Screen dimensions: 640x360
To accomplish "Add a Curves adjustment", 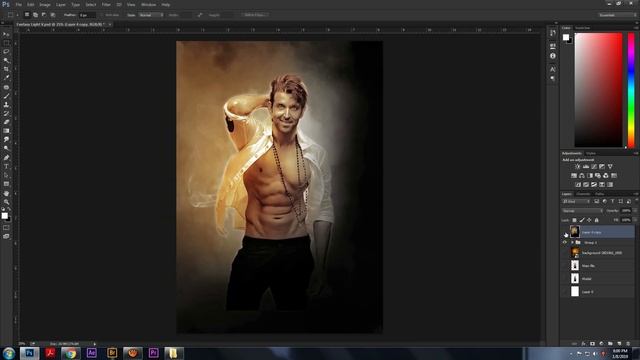I will pyautogui.click(x=594, y=167).
